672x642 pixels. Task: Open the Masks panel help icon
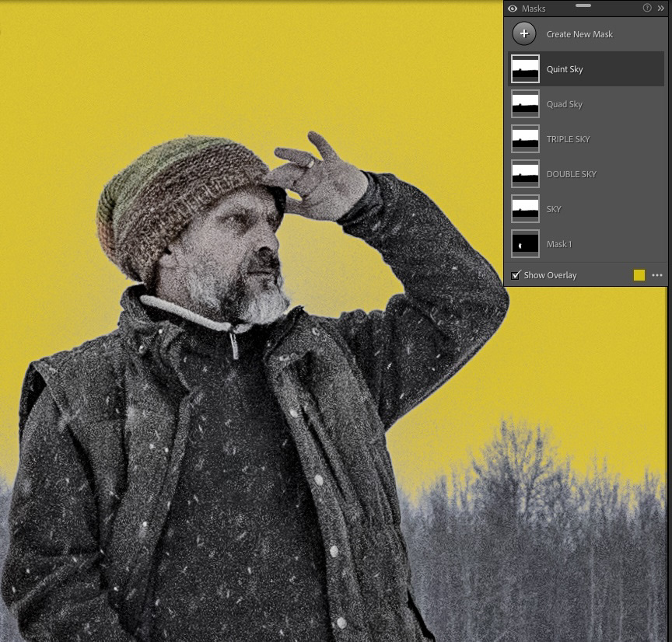click(x=647, y=8)
